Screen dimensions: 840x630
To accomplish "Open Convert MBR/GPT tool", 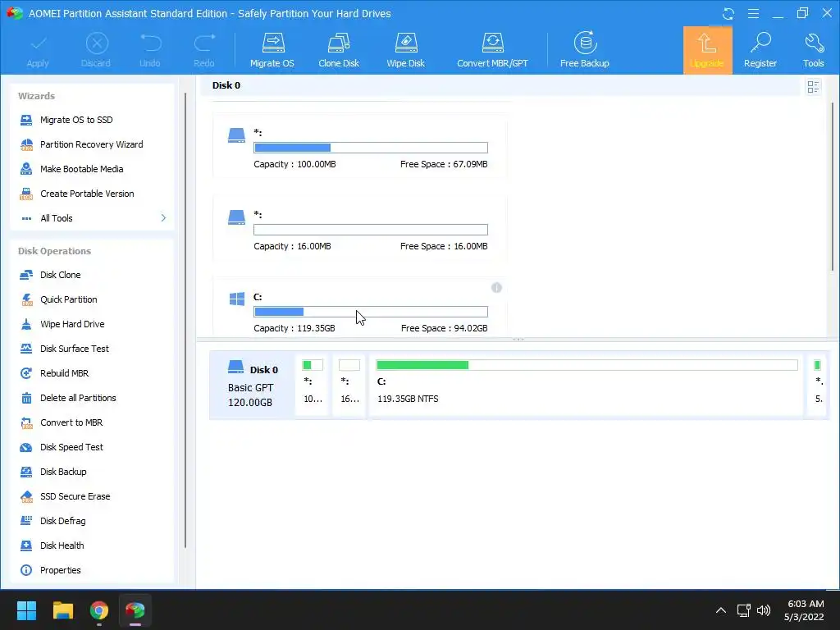I will coord(492,50).
